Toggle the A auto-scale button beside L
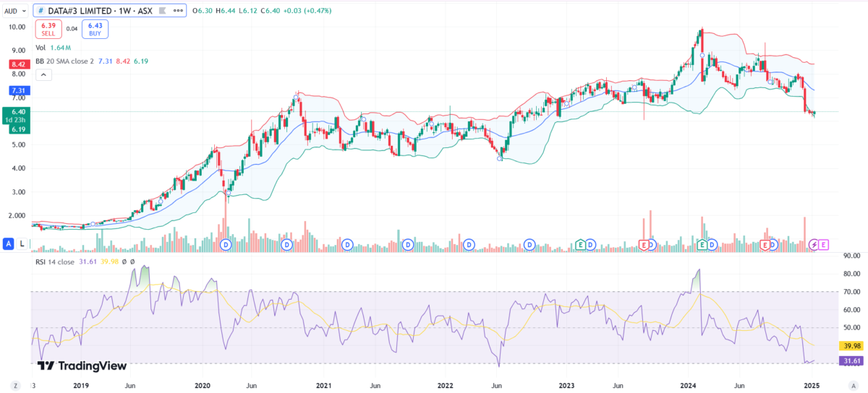 coord(9,244)
